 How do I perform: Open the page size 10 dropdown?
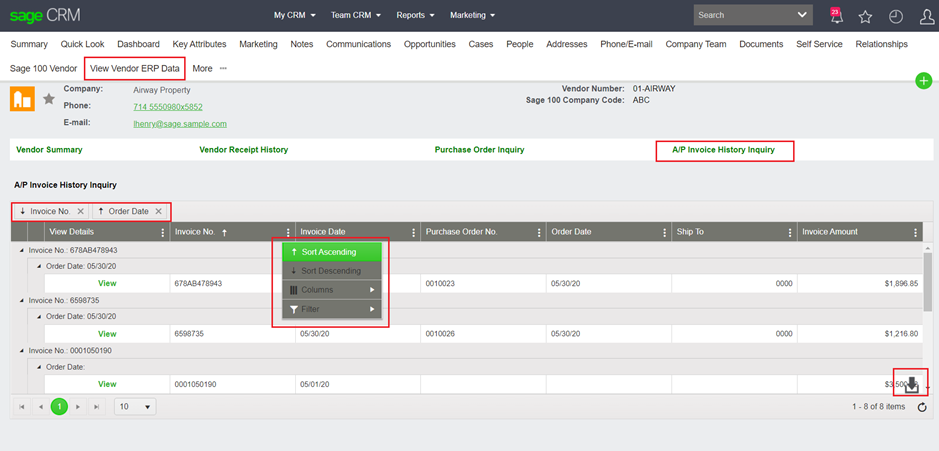pyautogui.click(x=135, y=407)
